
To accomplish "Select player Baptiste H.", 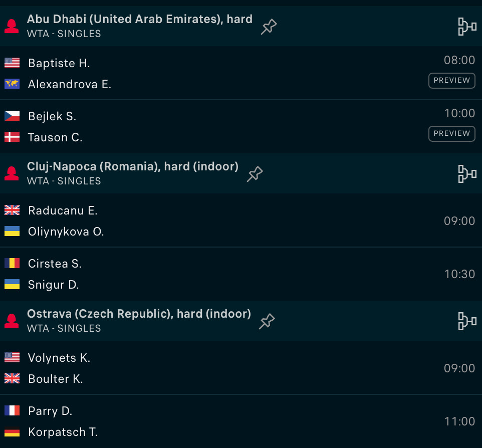I will click(59, 63).
